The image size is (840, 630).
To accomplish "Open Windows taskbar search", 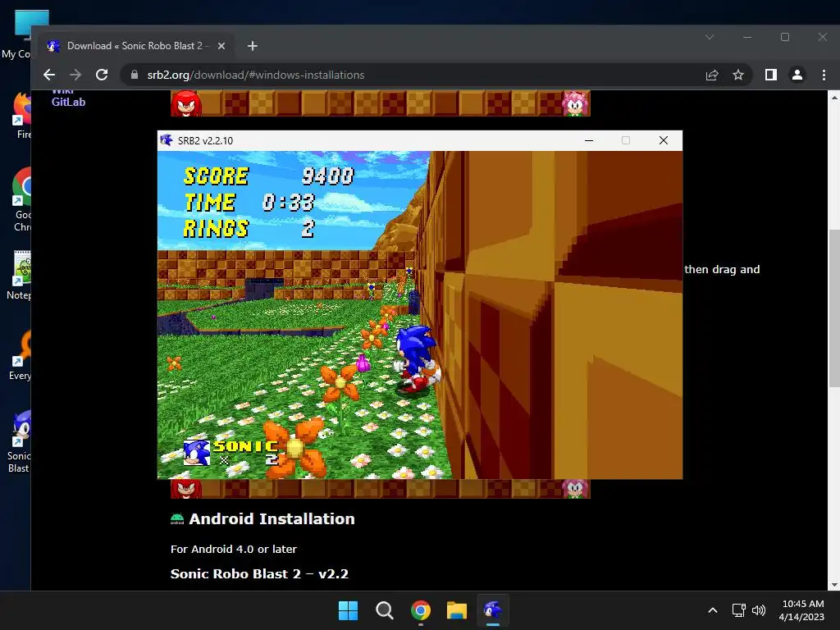I will point(384,610).
